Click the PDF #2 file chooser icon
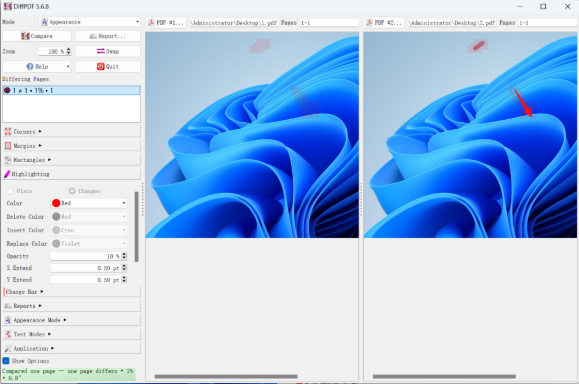The image size is (579, 384). pos(369,23)
